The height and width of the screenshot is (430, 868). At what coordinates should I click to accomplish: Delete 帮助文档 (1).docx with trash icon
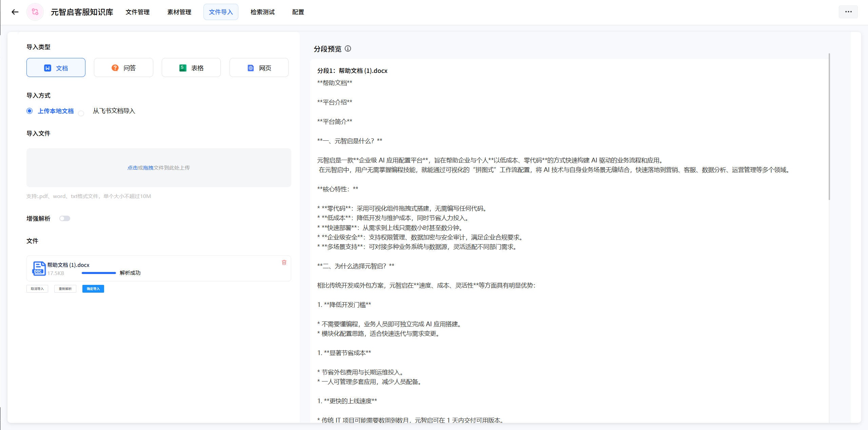(x=284, y=262)
